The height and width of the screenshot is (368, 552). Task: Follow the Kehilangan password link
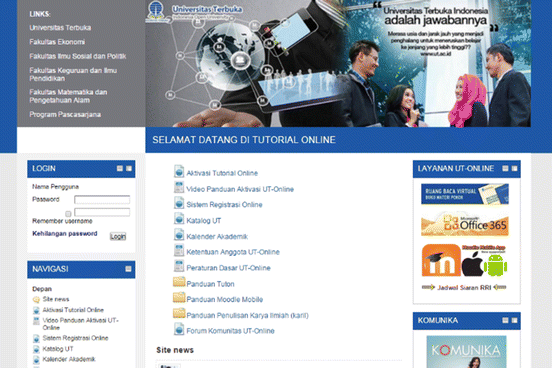pyautogui.click(x=65, y=233)
